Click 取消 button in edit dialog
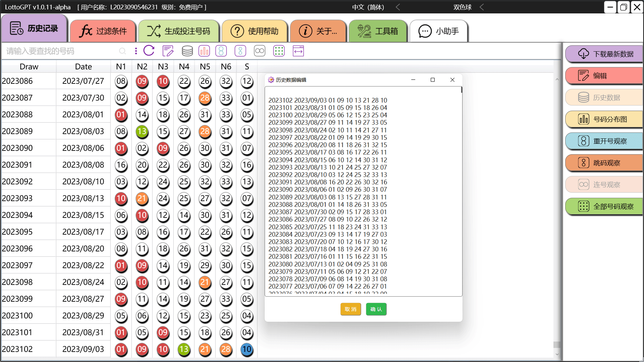 (351, 309)
